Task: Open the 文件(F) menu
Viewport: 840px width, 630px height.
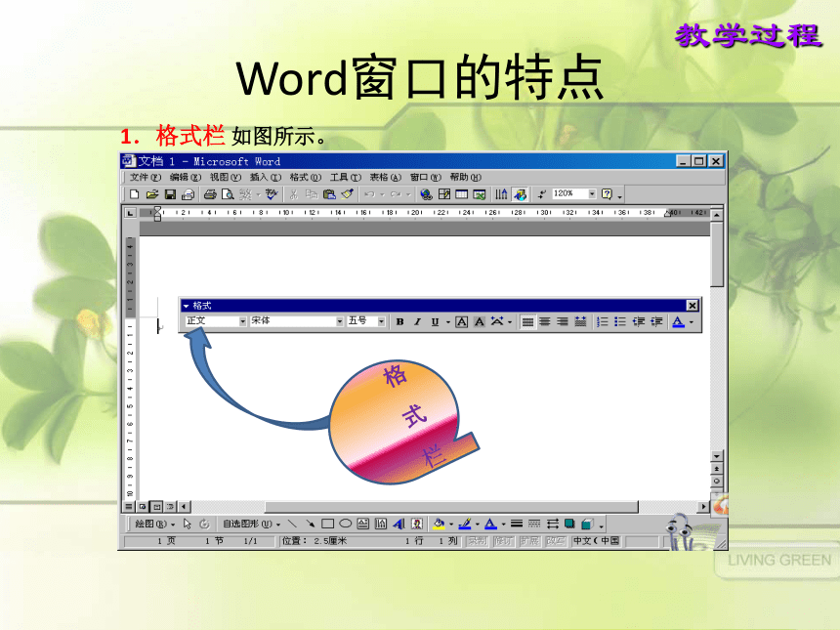Action: [145, 177]
